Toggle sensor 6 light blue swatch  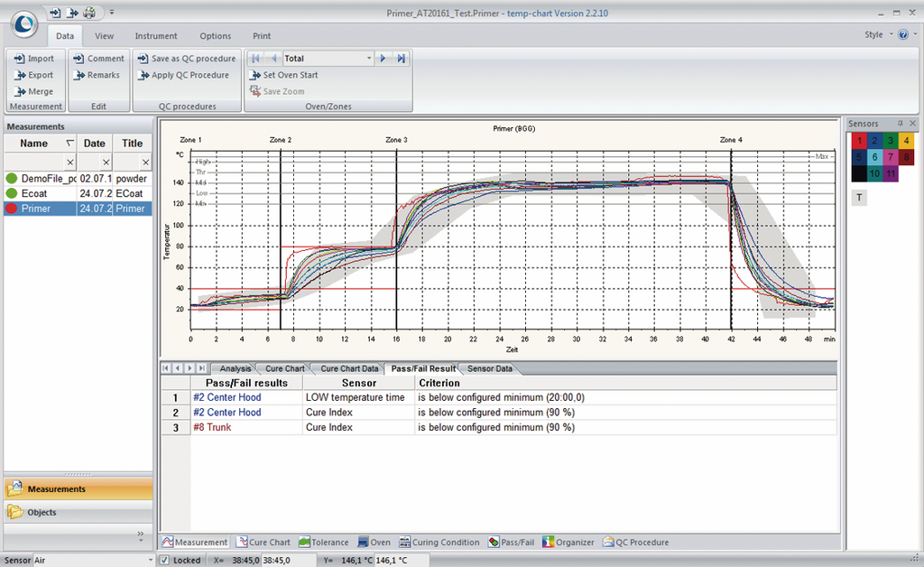click(874, 157)
